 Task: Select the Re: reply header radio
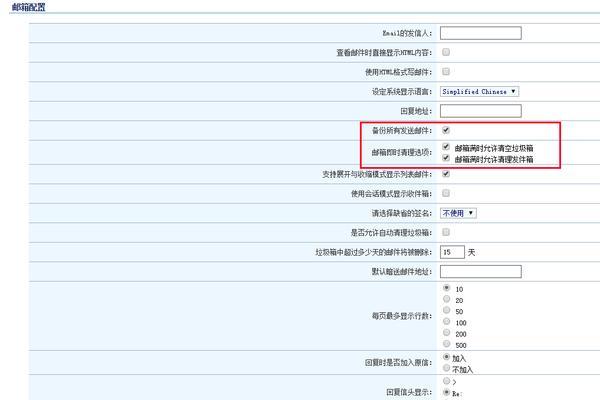[x=446, y=392]
